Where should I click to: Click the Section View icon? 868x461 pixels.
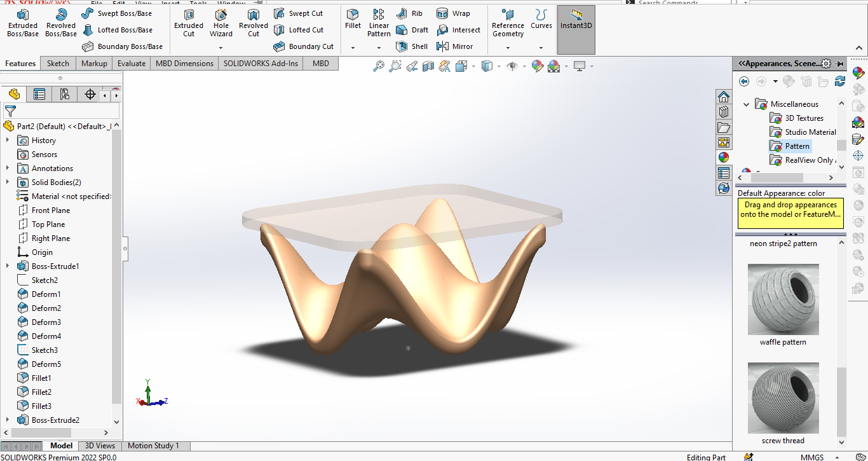[x=428, y=65]
